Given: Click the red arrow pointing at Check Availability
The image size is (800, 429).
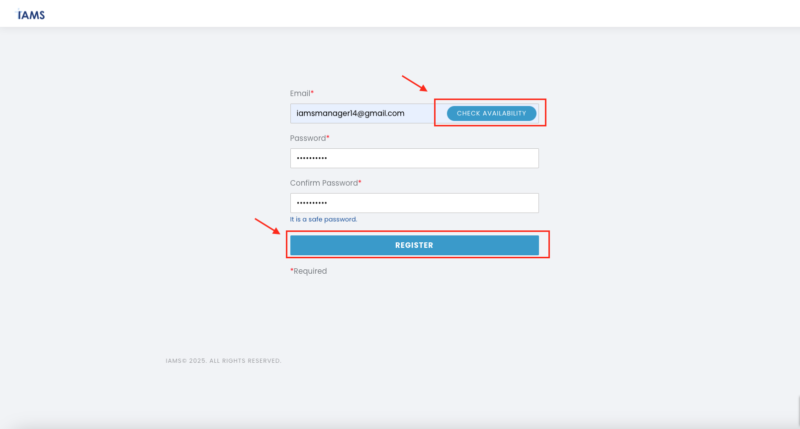Looking at the screenshot, I should (x=414, y=84).
